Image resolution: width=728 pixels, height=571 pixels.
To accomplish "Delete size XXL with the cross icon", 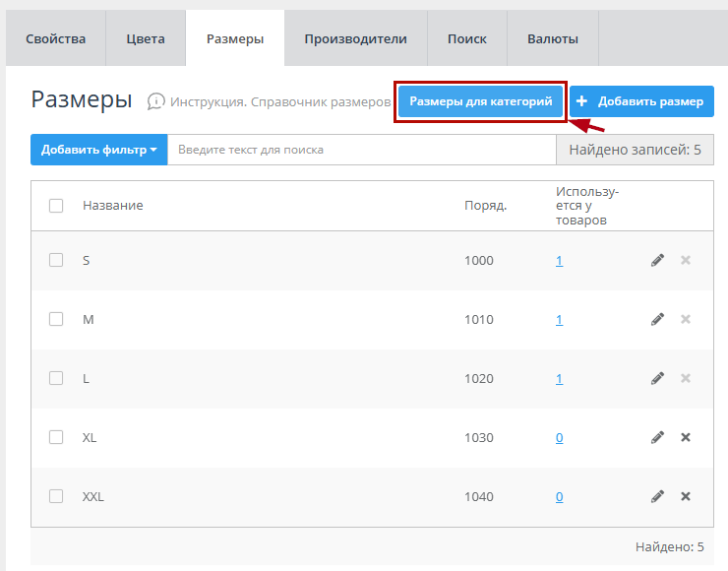I will 686,496.
